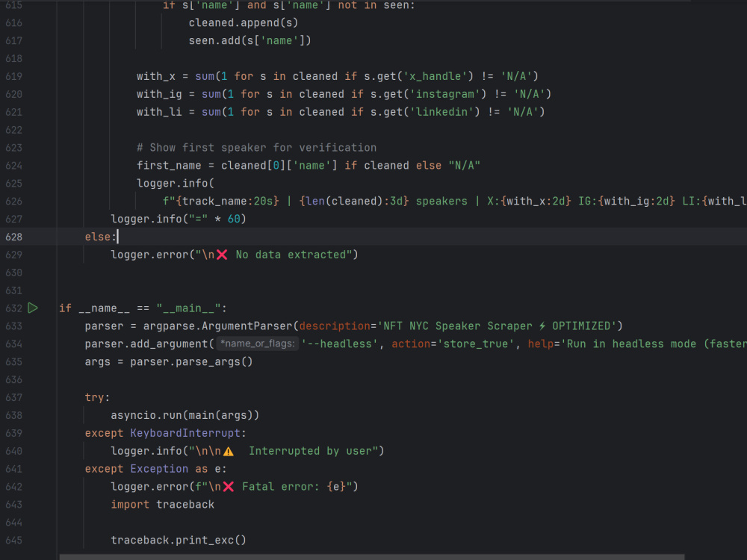The image size is (747, 560).
Task: Click 'asyncio.run(main(args))' on line 638
Action: (x=185, y=415)
